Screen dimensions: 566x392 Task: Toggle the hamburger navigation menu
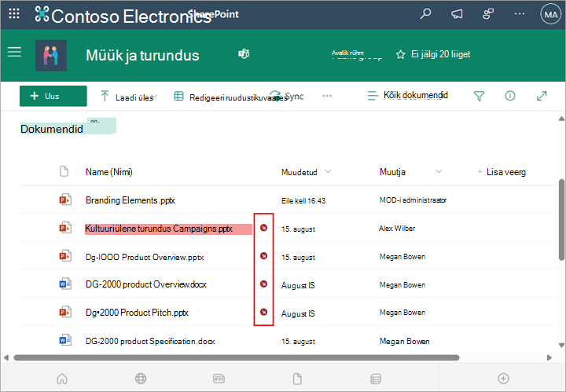pyautogui.click(x=14, y=52)
